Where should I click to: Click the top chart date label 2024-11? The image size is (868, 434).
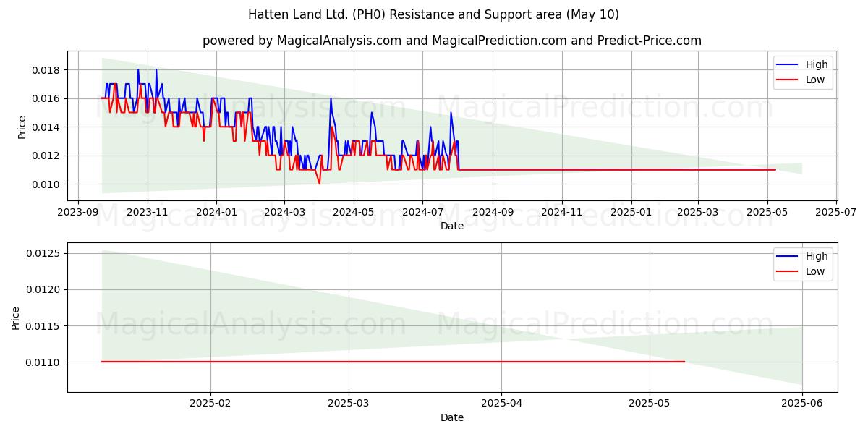(x=561, y=213)
